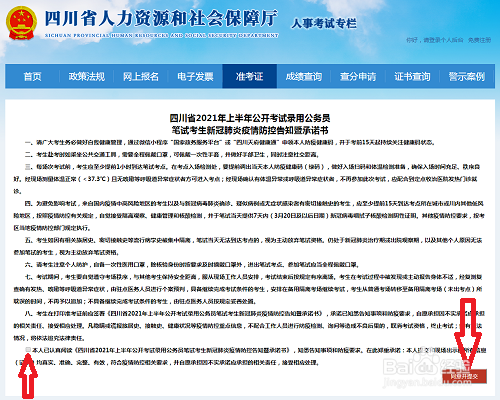This screenshot has height=400, width=500.
Task: Open the 首页 home tab
Action: pyautogui.click(x=32, y=77)
